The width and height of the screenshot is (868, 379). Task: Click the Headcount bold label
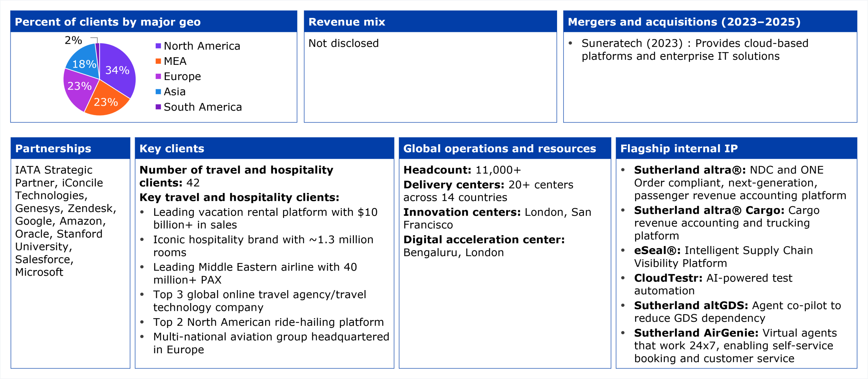pos(437,170)
